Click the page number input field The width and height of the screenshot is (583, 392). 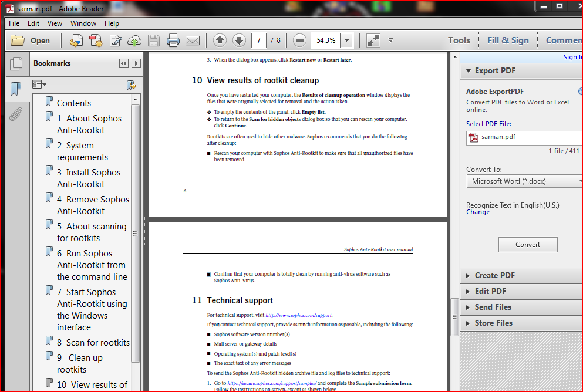click(259, 40)
